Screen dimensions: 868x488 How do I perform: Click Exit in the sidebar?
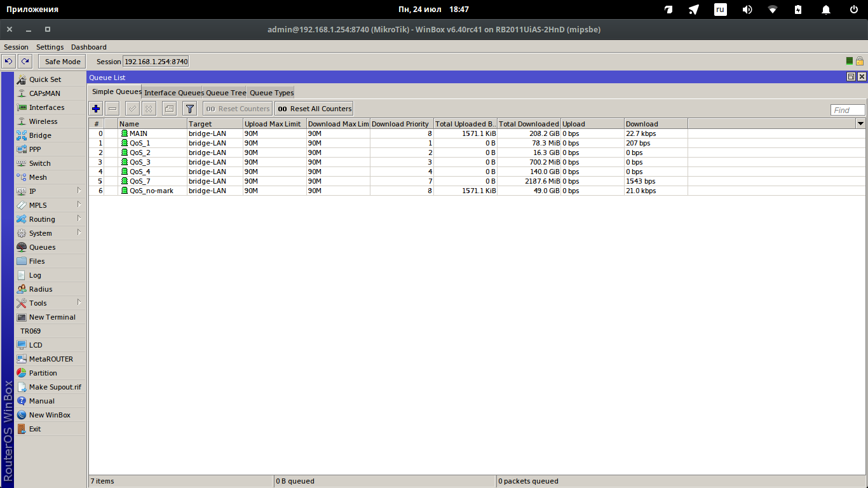(50, 429)
